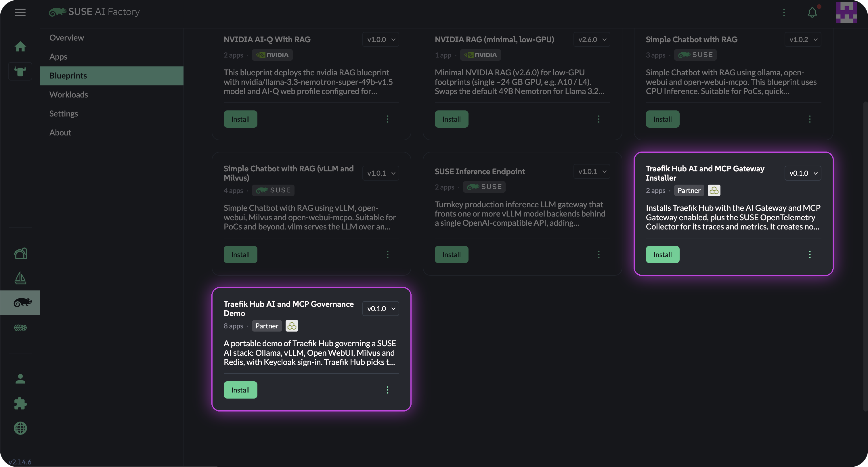This screenshot has height=467, width=868.
Task: Click Partner tag on Governance Demo card
Action: pyautogui.click(x=267, y=326)
